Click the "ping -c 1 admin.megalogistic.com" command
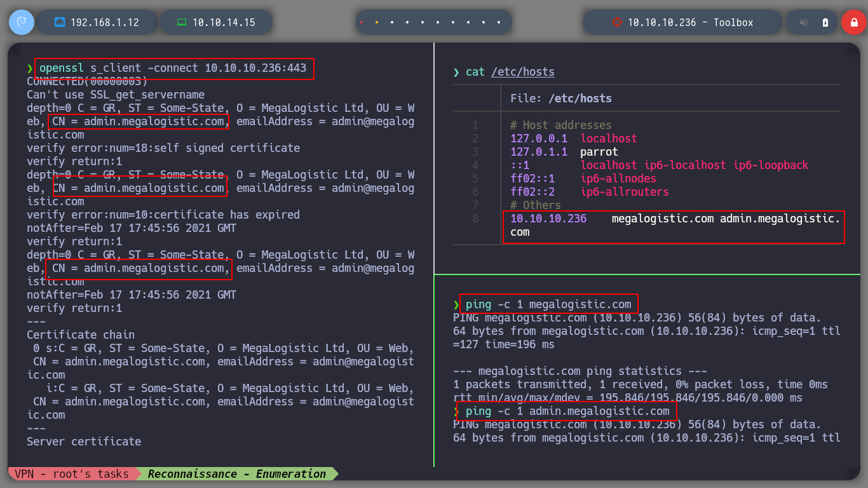 pos(567,411)
